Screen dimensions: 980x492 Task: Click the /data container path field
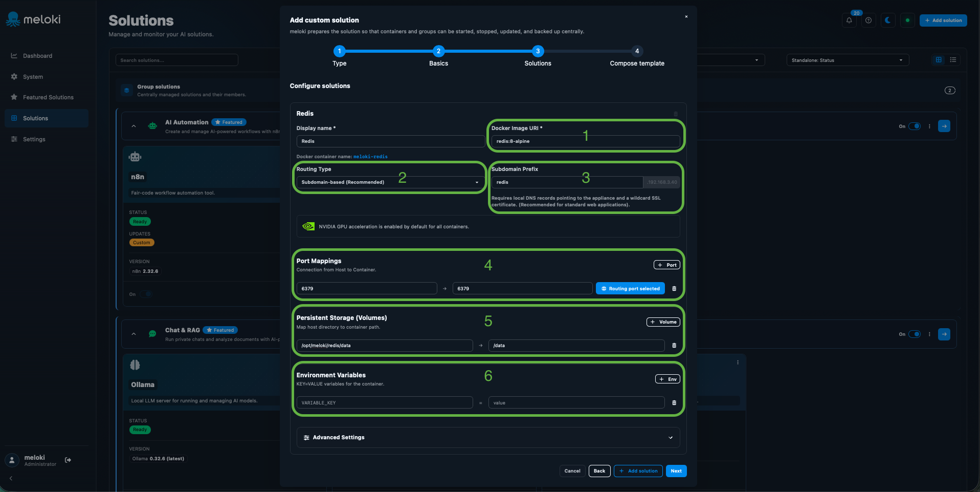coord(576,346)
